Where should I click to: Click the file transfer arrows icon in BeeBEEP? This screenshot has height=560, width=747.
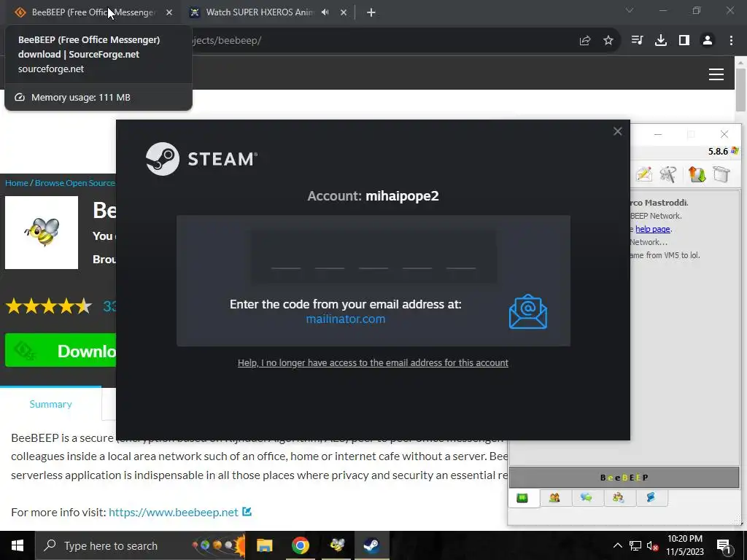(697, 175)
